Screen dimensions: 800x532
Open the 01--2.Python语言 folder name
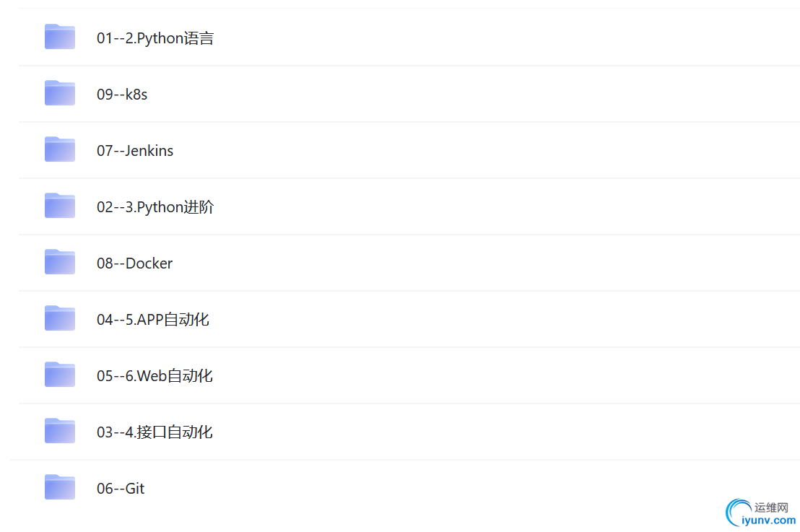[x=155, y=38]
